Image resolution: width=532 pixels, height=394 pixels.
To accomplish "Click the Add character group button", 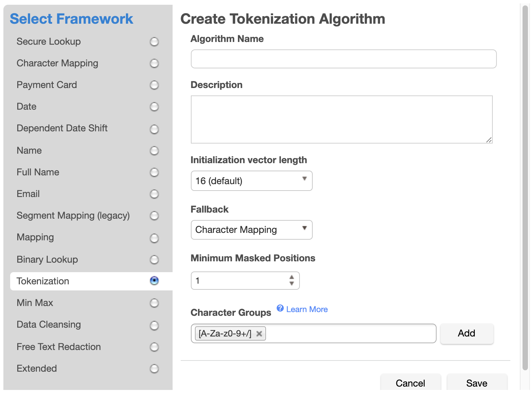I will (x=466, y=333).
